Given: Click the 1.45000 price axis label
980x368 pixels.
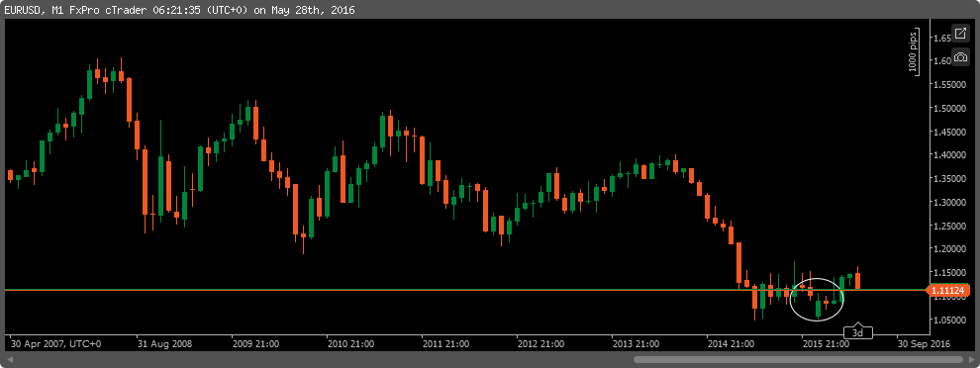Looking at the screenshot, I should (x=949, y=132).
